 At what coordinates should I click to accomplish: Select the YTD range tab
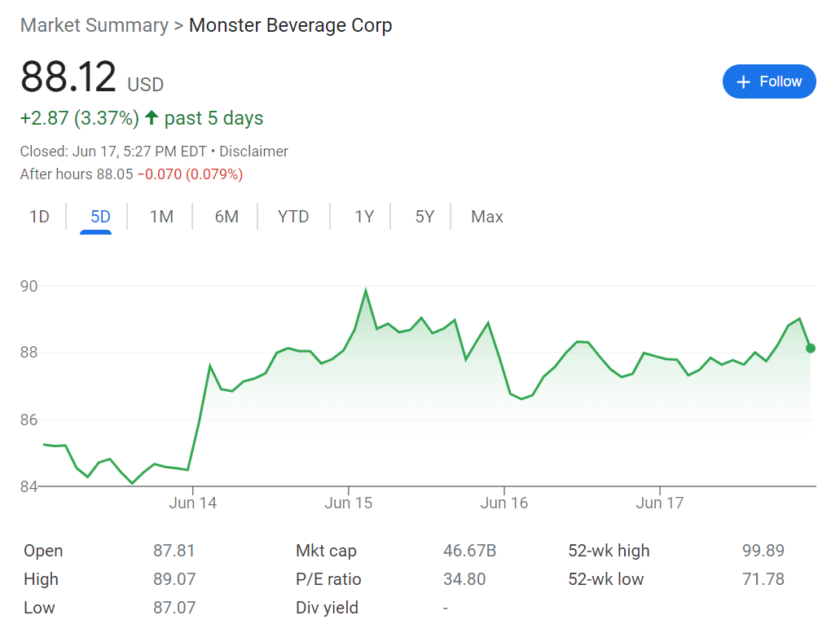(x=293, y=217)
